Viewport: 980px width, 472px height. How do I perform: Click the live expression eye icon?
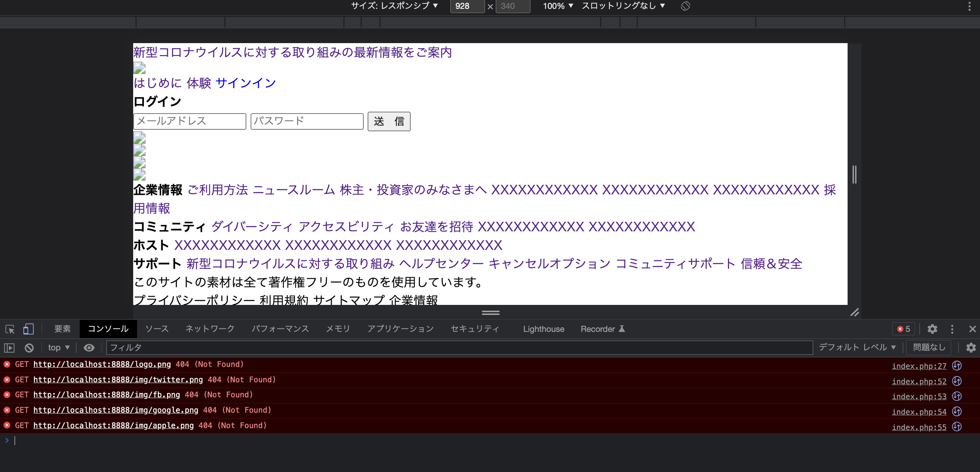(89, 348)
